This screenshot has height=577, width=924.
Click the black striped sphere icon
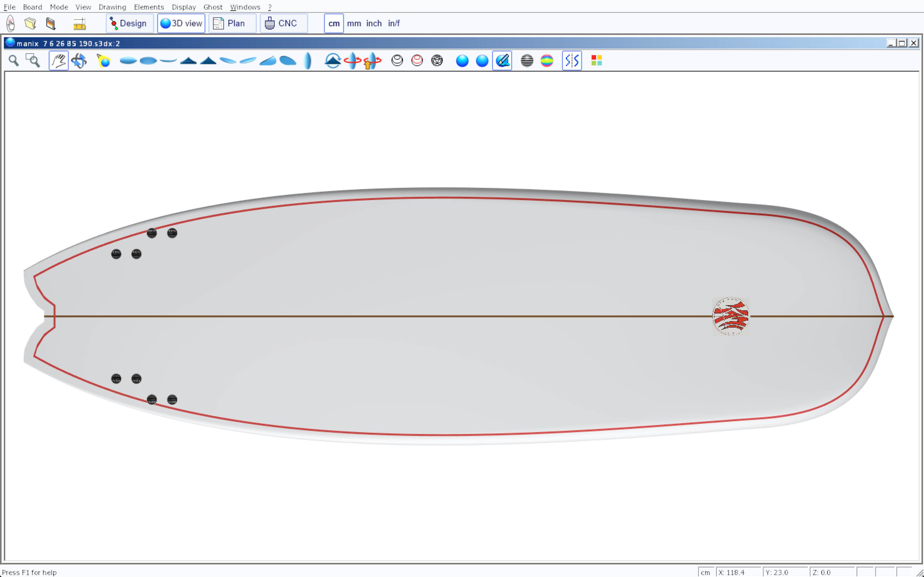pyautogui.click(x=527, y=61)
